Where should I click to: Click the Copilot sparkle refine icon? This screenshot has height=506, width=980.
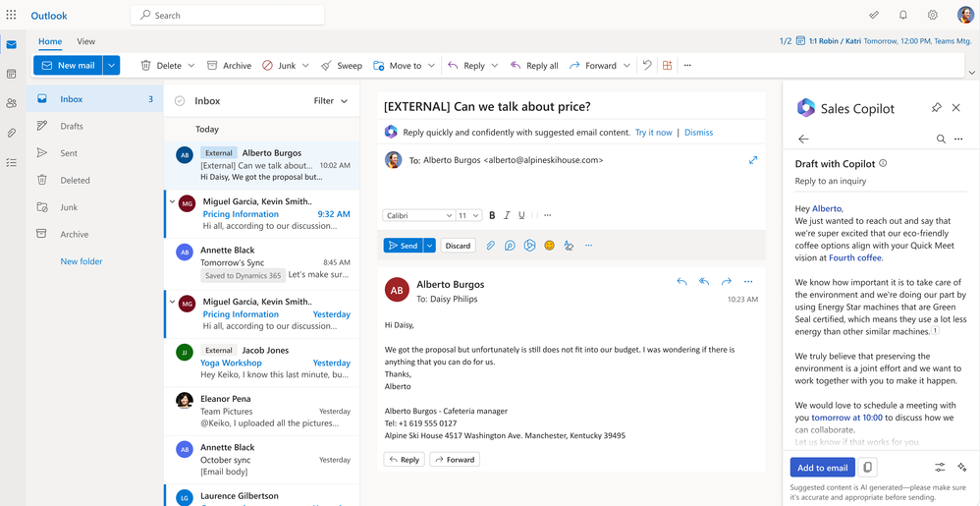click(962, 468)
